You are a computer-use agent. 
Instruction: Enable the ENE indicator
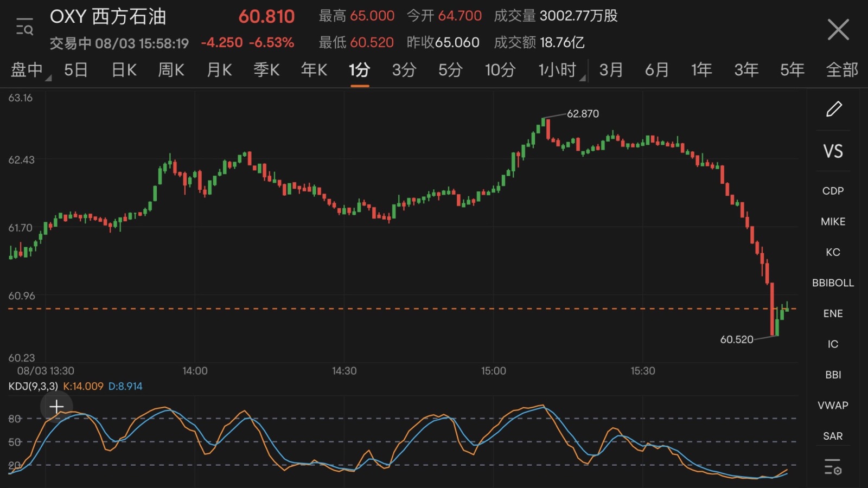coord(833,313)
